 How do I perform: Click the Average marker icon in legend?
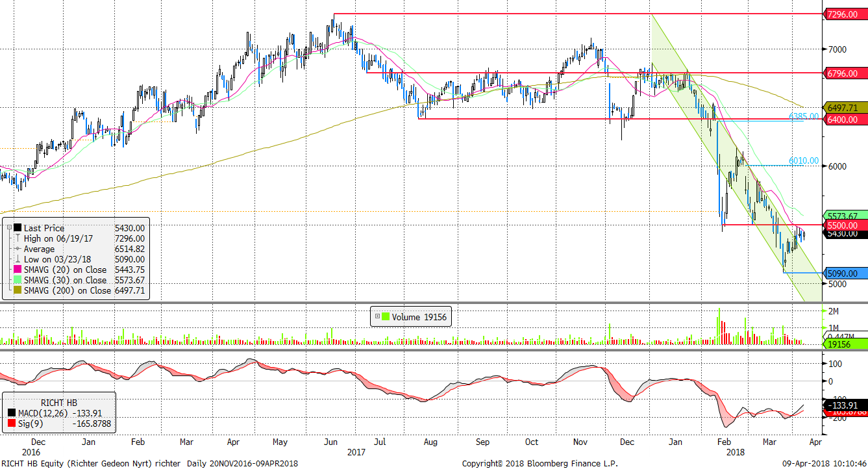click(x=18, y=249)
